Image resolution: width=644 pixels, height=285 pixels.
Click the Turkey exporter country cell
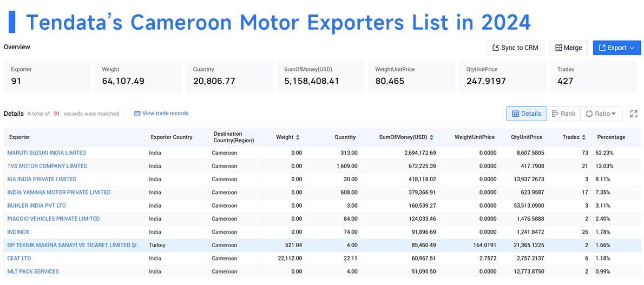pos(157,245)
